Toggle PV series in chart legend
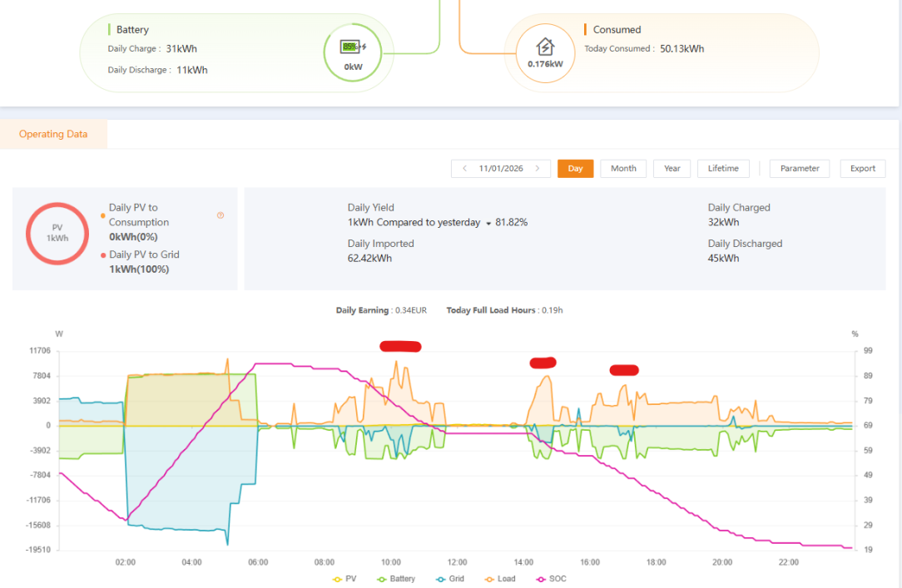This screenshot has width=902, height=588. tap(344, 579)
